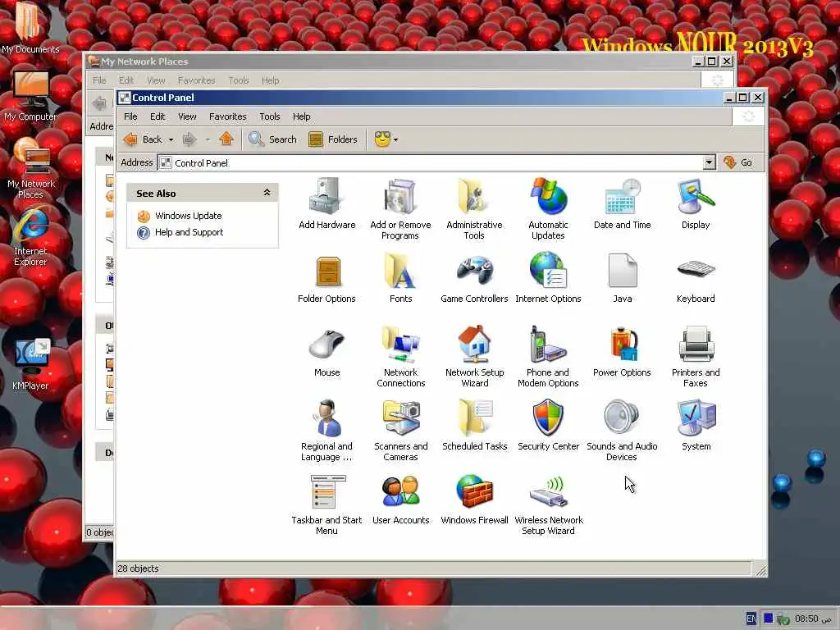840x630 pixels.
Task: Toggle the Folders pane button
Action: click(333, 139)
